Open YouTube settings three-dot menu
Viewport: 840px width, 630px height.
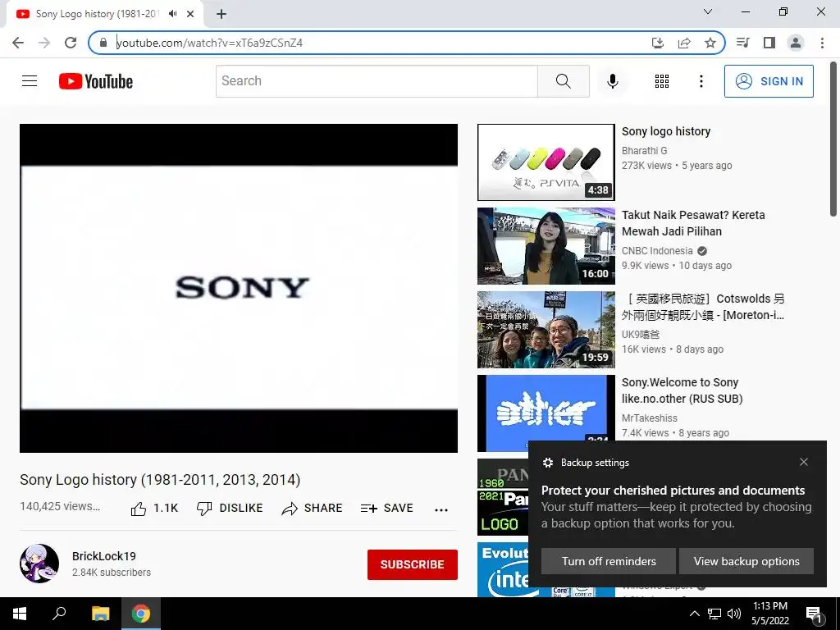point(701,81)
